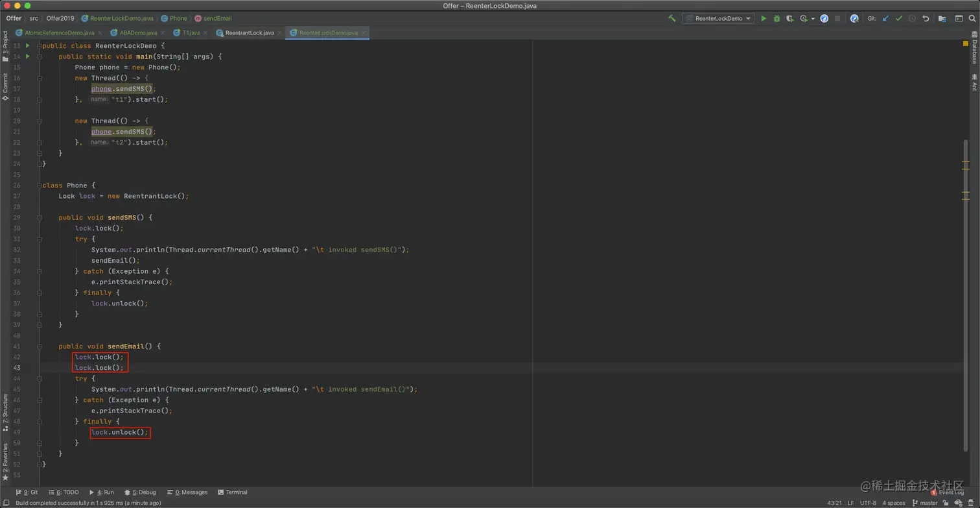Build project with the hammer icon
The height and width of the screenshot is (508, 980).
671,19
